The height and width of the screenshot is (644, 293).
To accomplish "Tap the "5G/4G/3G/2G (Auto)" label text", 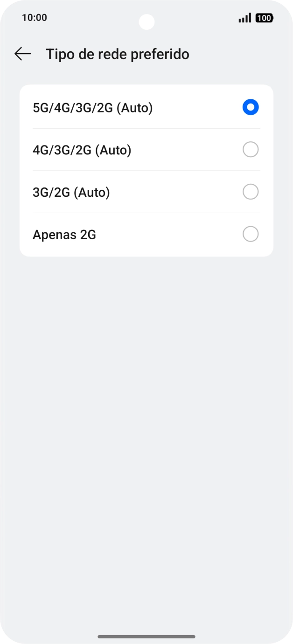I will click(93, 108).
